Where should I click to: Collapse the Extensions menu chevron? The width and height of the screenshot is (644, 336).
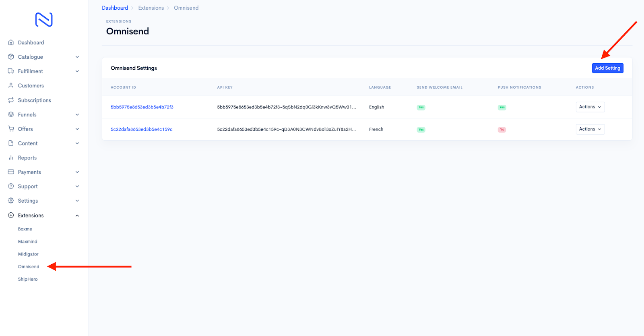tap(77, 216)
